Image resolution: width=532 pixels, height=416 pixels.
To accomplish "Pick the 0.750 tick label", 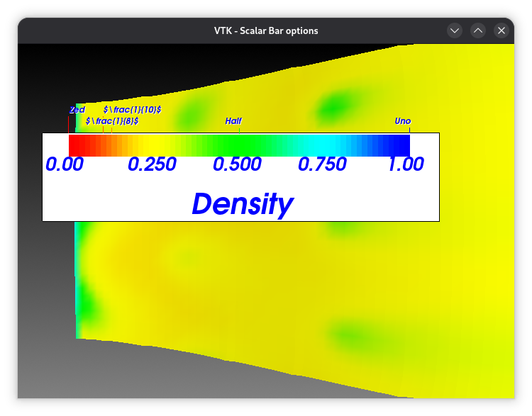I will click(322, 164).
